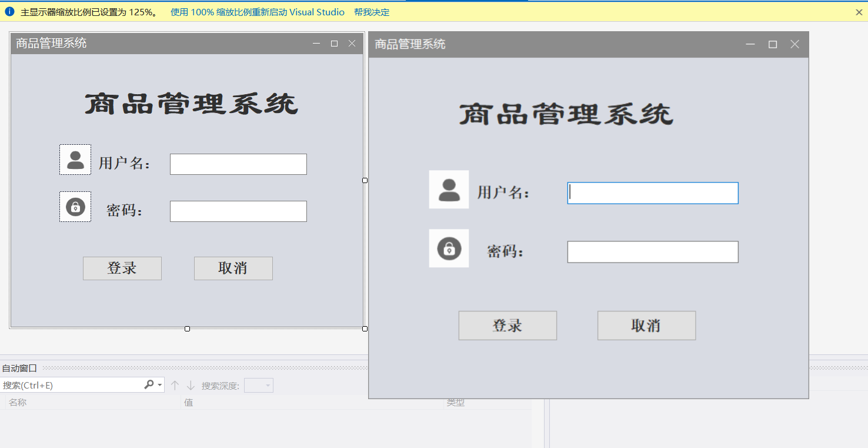Dismiss the yellow scaling notification bar
Viewport: 868px width, 448px height.
(859, 12)
